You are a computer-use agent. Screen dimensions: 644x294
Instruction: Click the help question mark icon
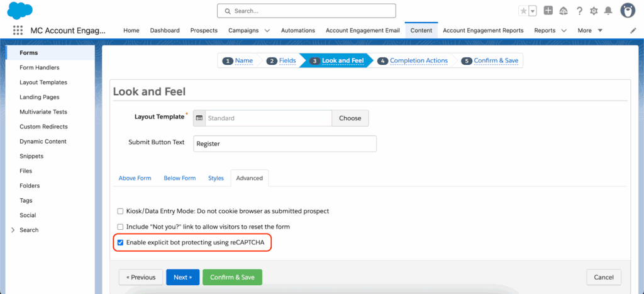[x=579, y=11]
